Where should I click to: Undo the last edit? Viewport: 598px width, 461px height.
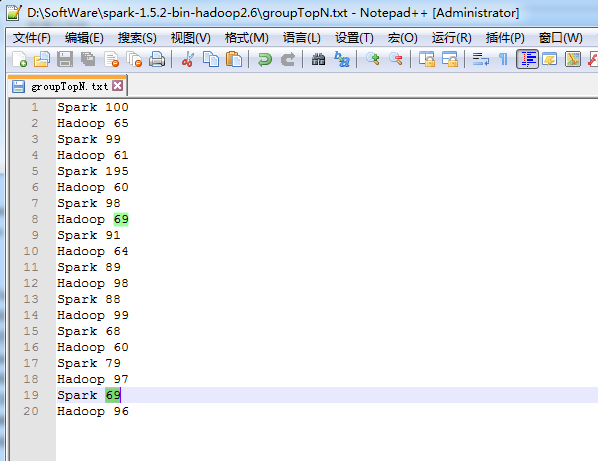pyautogui.click(x=265, y=59)
